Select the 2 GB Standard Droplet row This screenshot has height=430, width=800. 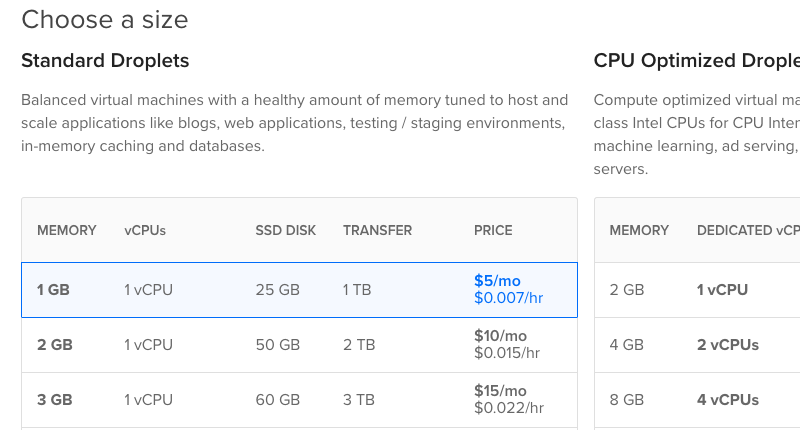[299, 345]
